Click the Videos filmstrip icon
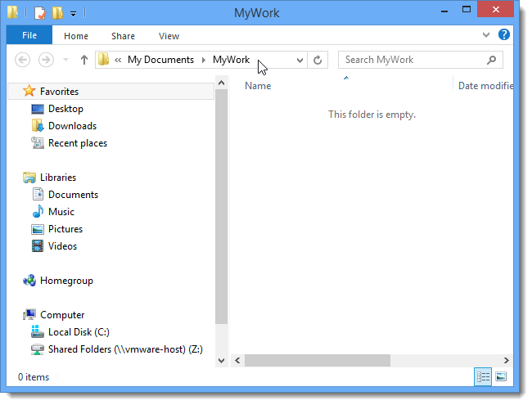The height and width of the screenshot is (405, 532). (38, 246)
